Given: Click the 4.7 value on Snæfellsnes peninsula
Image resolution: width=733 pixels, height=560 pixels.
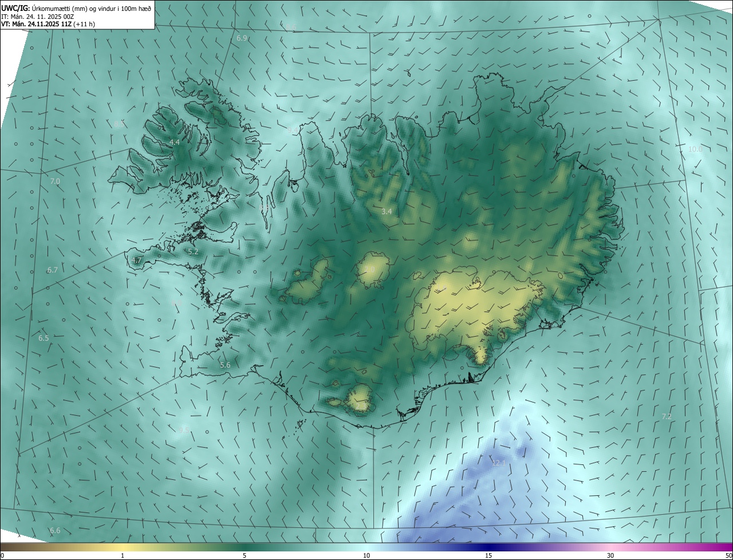Looking at the screenshot, I should click(136, 260).
